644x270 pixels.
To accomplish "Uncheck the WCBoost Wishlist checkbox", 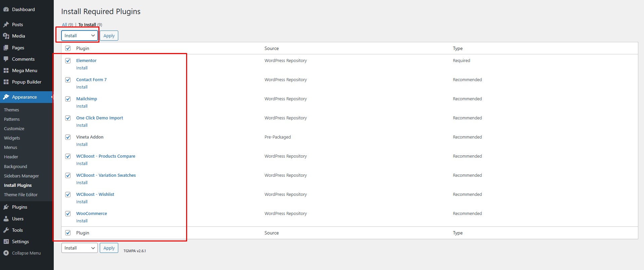I will [68, 195].
